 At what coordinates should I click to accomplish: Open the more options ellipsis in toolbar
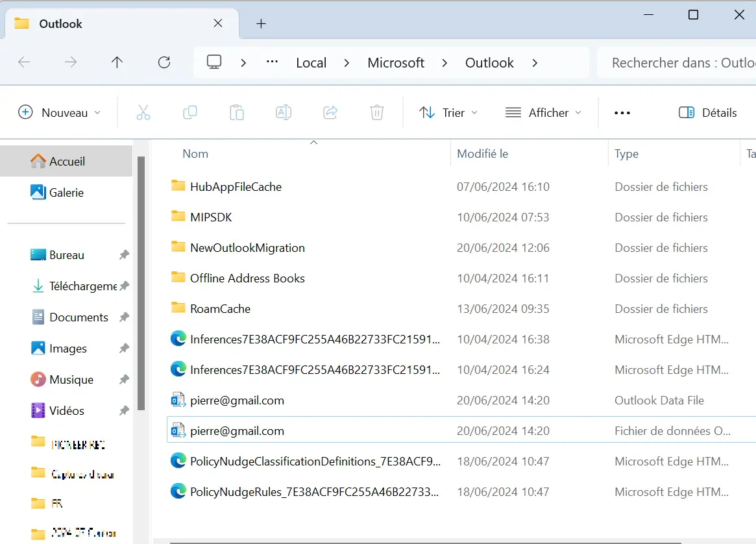pos(622,113)
